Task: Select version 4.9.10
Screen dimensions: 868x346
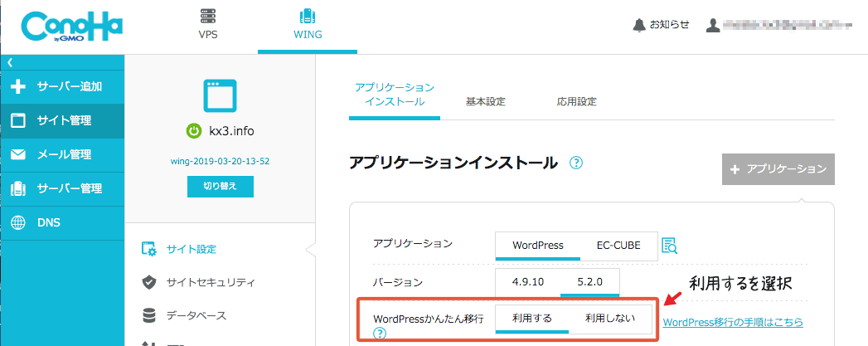Action: [x=527, y=282]
